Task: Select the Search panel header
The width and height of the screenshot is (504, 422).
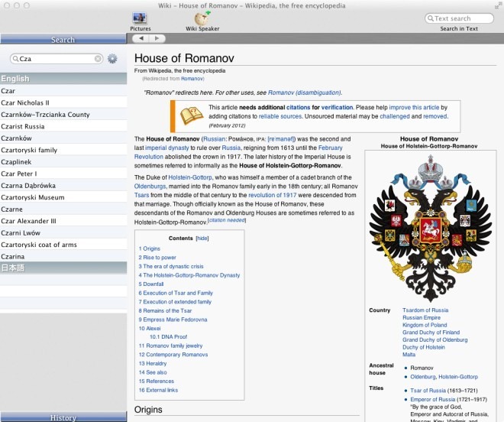Action: (x=63, y=39)
